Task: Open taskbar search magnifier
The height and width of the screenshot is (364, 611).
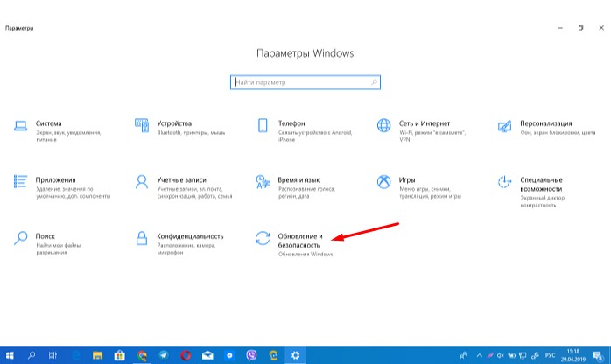Action: [32, 355]
